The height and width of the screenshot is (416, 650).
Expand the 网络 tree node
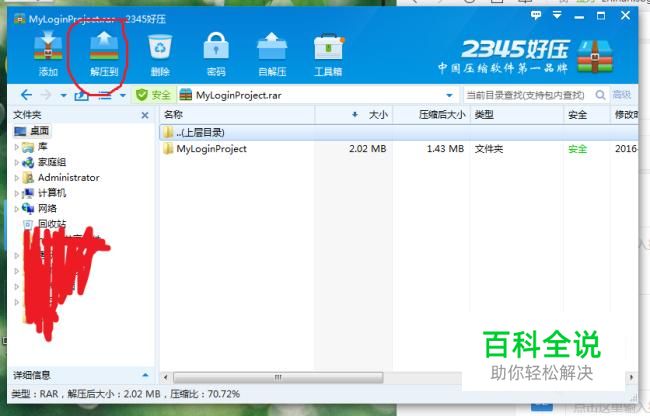pyautogui.click(x=17, y=209)
